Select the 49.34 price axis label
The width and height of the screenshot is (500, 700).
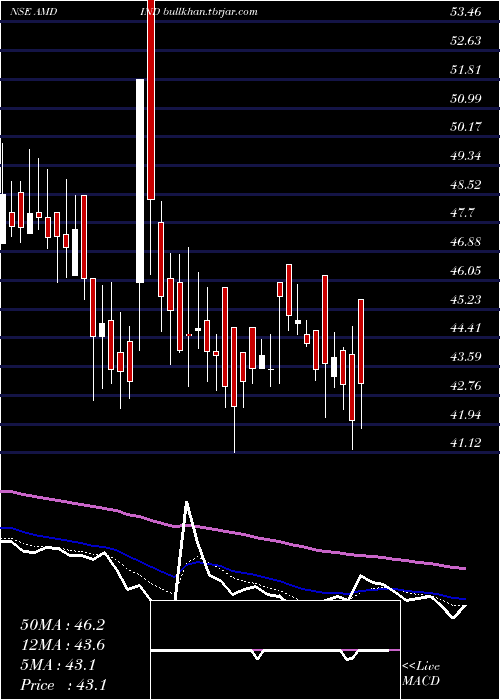466,156
